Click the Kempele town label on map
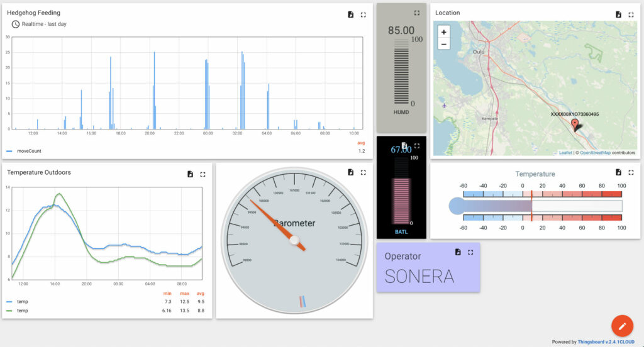Viewport: 644px width, 347px height. click(x=489, y=119)
